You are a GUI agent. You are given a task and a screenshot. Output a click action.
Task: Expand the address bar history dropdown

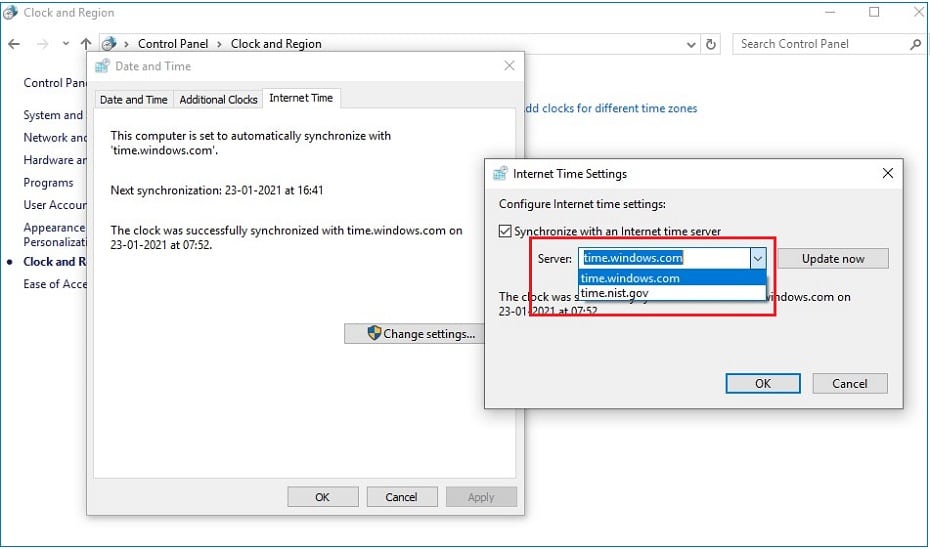tap(691, 44)
